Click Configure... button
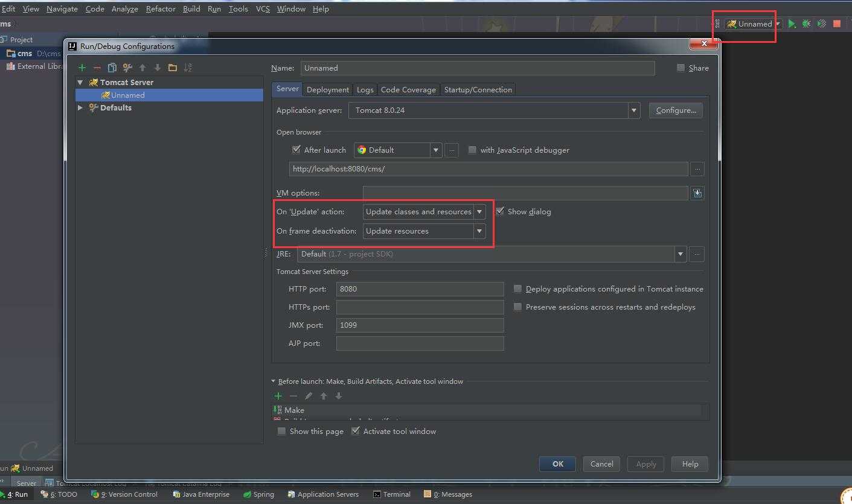This screenshot has width=852, height=504. click(676, 110)
